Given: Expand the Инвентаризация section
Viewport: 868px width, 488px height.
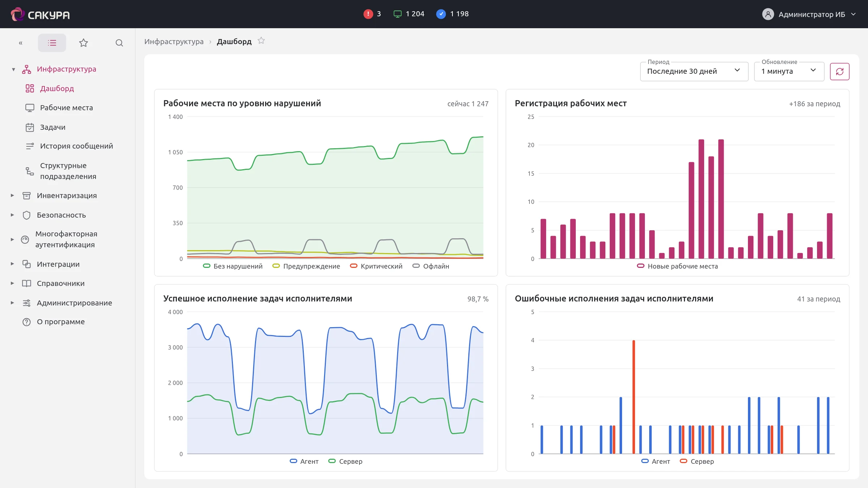Looking at the screenshot, I should click(12, 196).
